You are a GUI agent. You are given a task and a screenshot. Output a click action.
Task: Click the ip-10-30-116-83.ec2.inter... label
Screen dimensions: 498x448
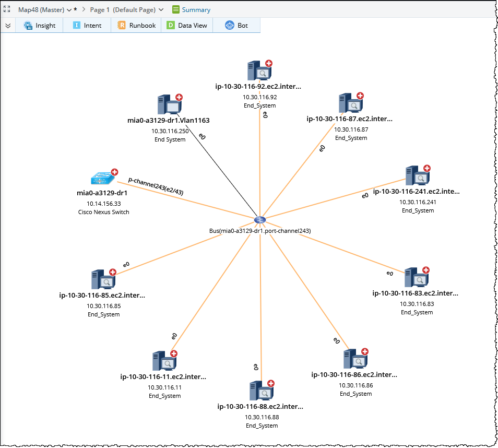click(416, 293)
